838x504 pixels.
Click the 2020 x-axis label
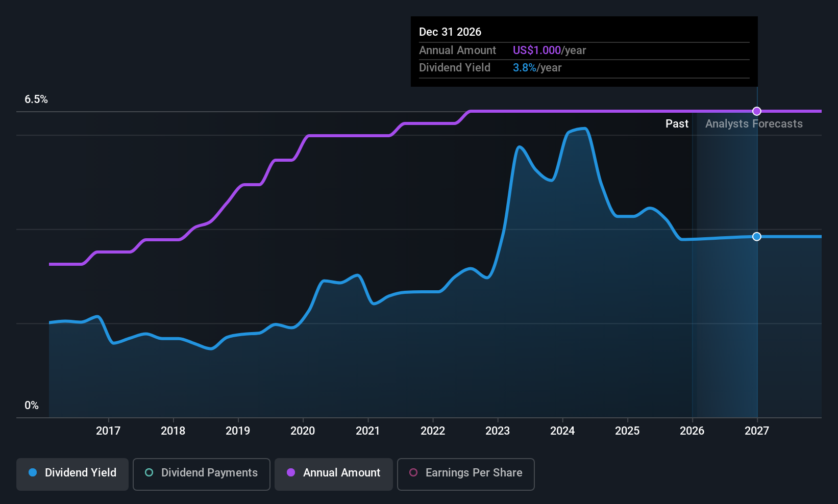click(303, 431)
